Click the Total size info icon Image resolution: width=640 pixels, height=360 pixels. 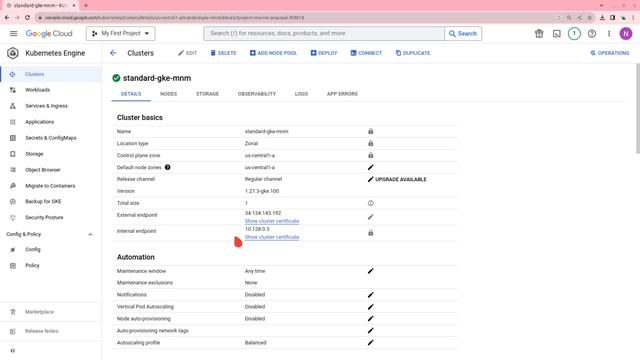(371, 203)
